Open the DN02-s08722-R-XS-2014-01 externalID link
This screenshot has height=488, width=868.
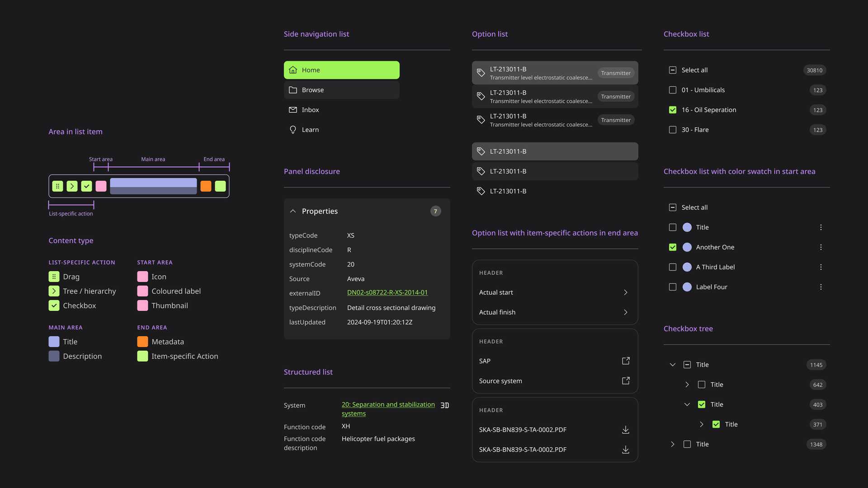coord(387,292)
